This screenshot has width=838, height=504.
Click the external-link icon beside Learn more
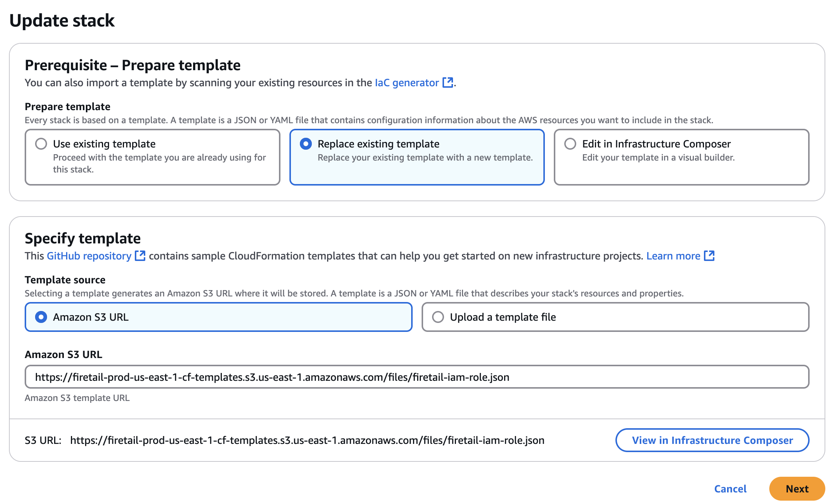coord(709,256)
